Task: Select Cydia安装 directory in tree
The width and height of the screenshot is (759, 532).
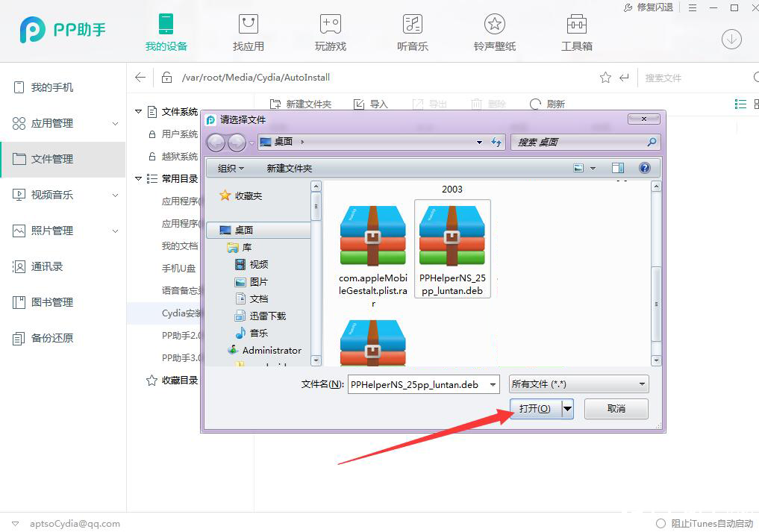Action: click(x=181, y=313)
